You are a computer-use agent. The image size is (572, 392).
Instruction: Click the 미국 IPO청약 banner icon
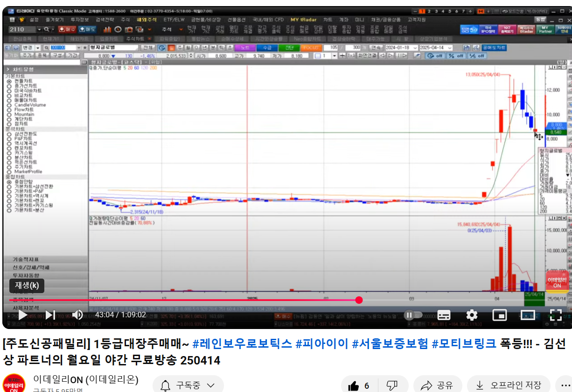coord(488,29)
